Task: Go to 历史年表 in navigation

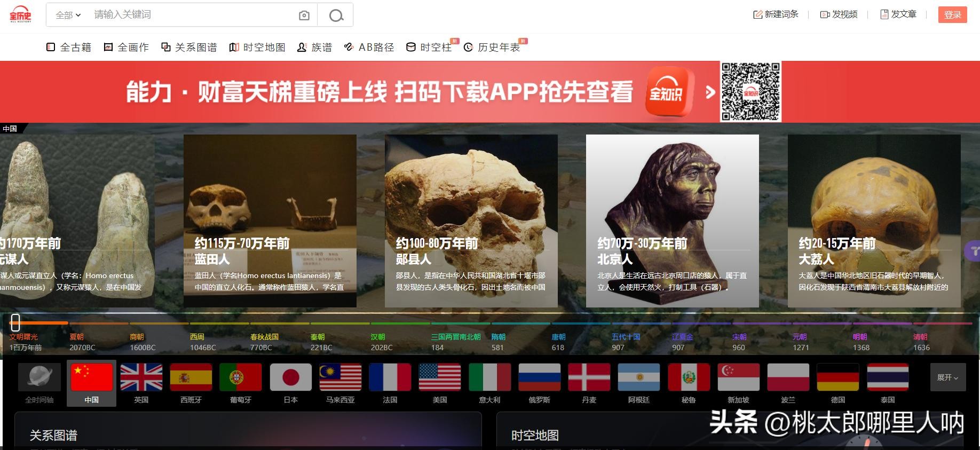Action: tap(492, 48)
